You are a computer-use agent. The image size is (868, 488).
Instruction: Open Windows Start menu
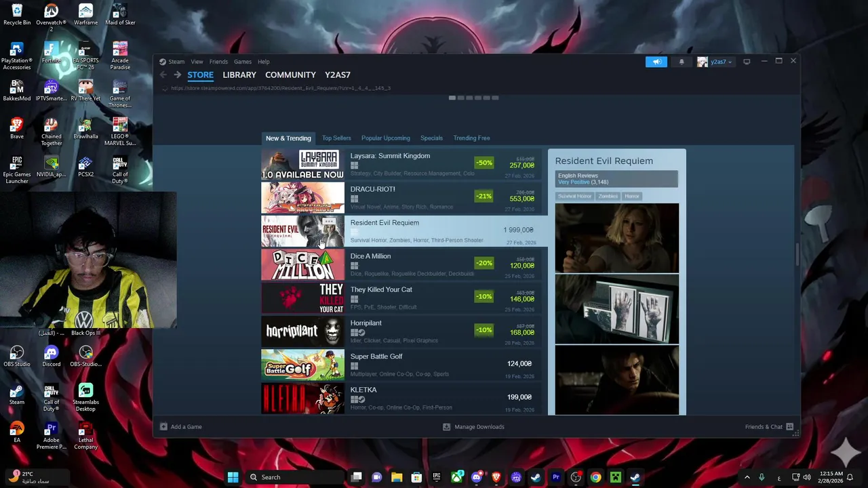pos(233,477)
